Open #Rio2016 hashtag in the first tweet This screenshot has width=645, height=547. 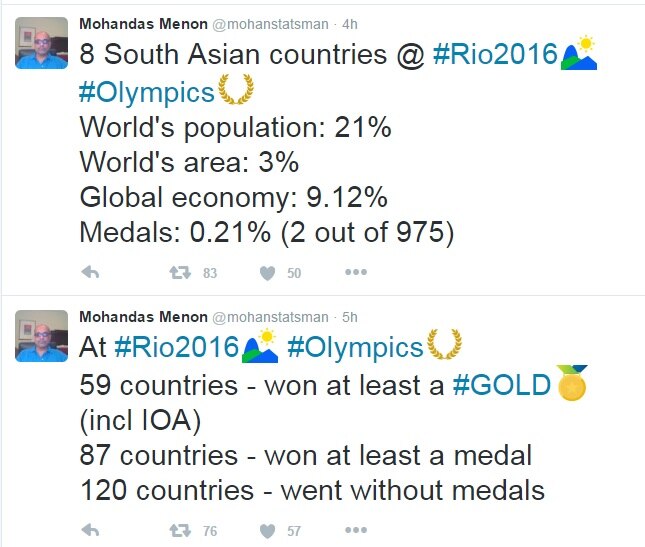[x=495, y=54]
